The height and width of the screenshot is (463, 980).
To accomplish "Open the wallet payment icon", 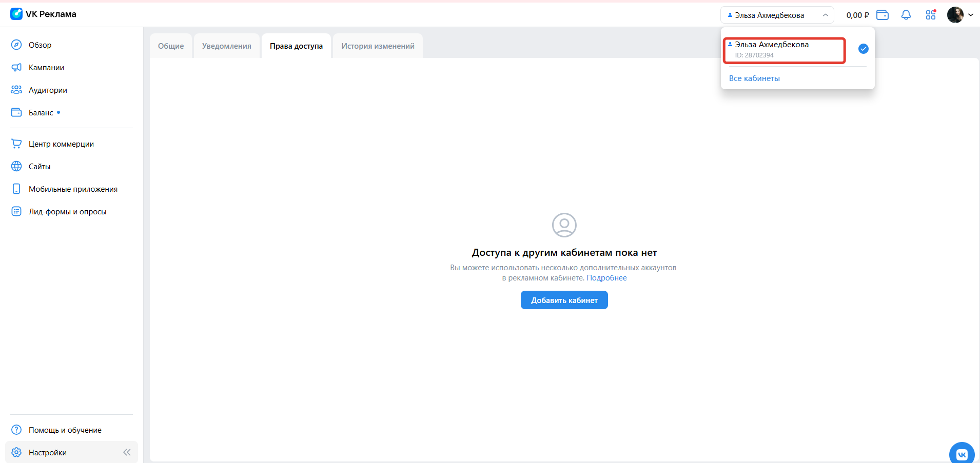I will 883,15.
